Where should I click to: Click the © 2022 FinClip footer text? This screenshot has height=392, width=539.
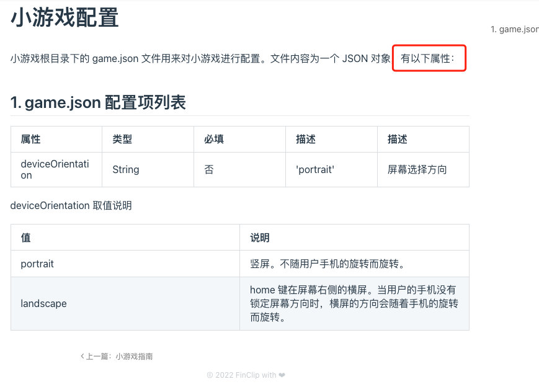pyautogui.click(x=241, y=375)
